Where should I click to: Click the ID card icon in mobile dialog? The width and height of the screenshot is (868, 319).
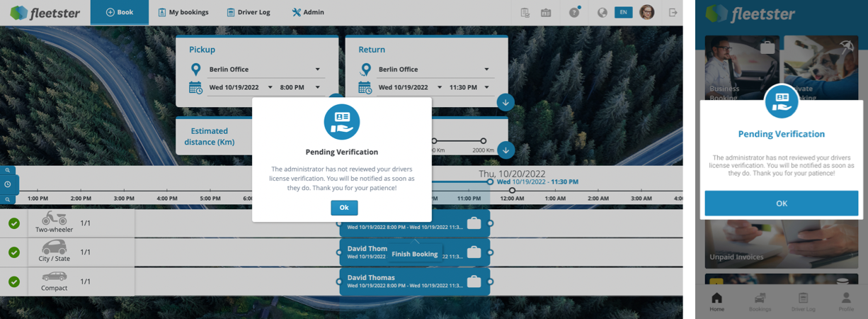tap(782, 101)
